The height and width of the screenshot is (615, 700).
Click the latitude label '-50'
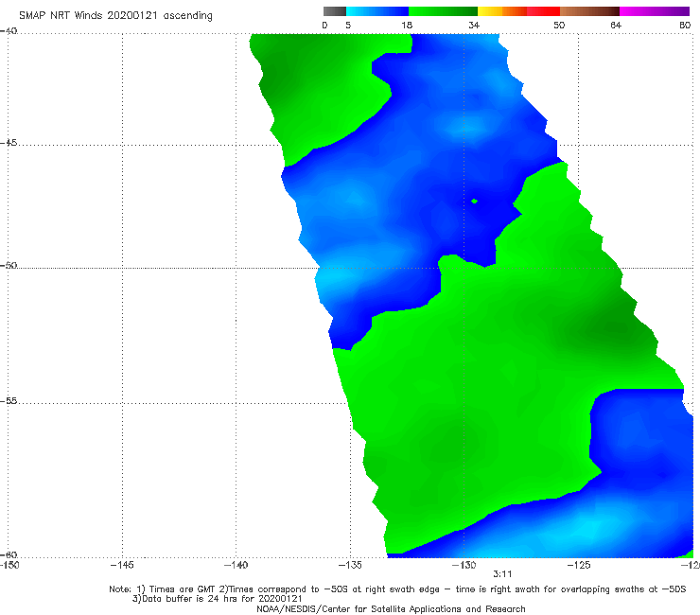coord(9,265)
